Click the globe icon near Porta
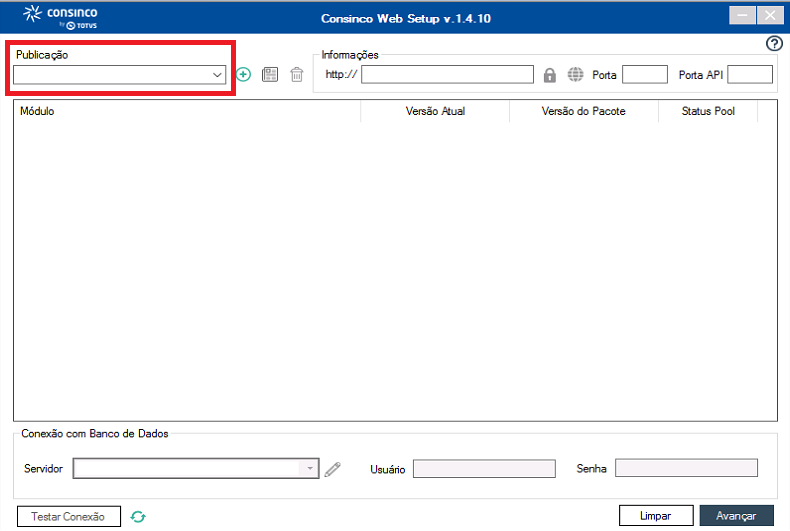790x531 pixels. click(575, 75)
